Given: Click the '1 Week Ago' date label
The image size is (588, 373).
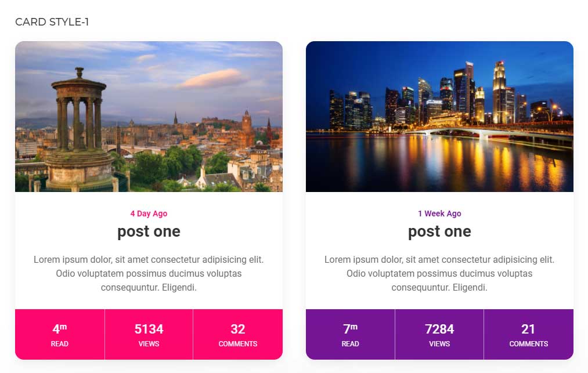Looking at the screenshot, I should coord(439,213).
